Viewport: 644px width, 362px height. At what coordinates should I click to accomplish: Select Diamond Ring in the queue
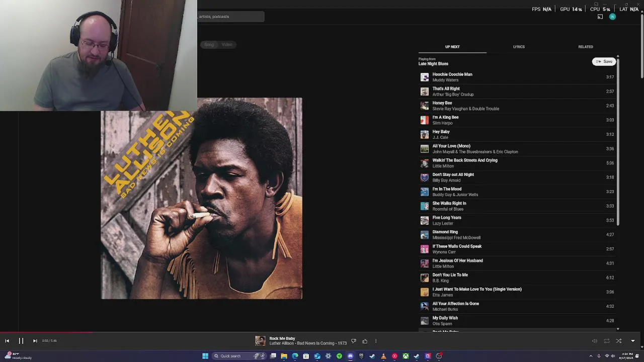point(517,235)
